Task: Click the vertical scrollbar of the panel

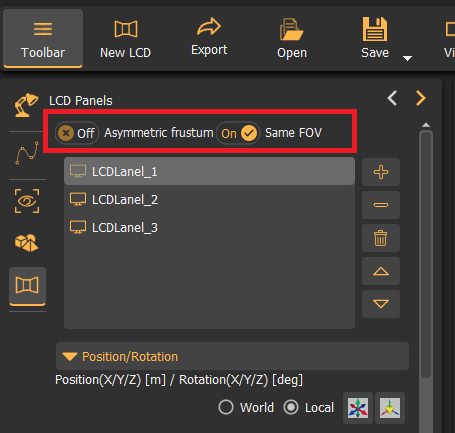Action: coord(426,254)
